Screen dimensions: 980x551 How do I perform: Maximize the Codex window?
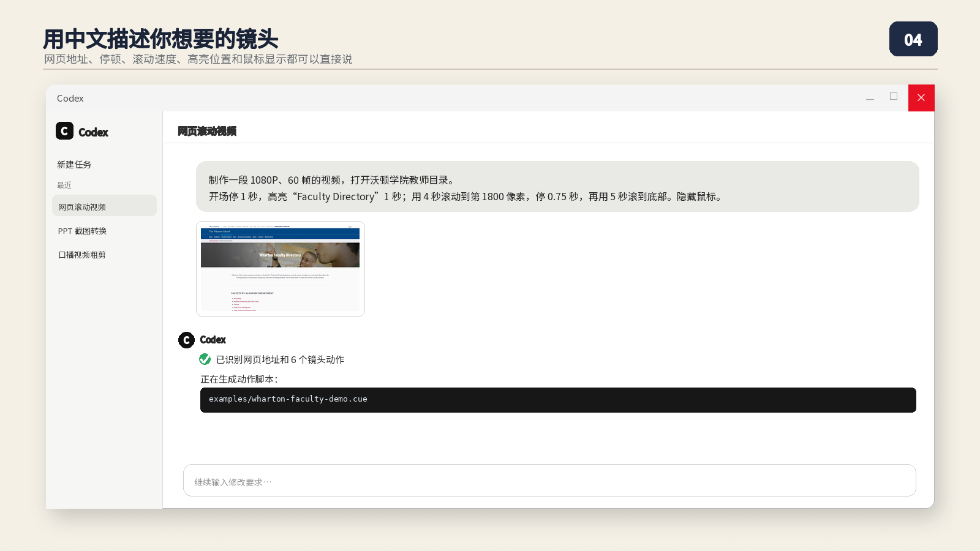[x=894, y=97]
